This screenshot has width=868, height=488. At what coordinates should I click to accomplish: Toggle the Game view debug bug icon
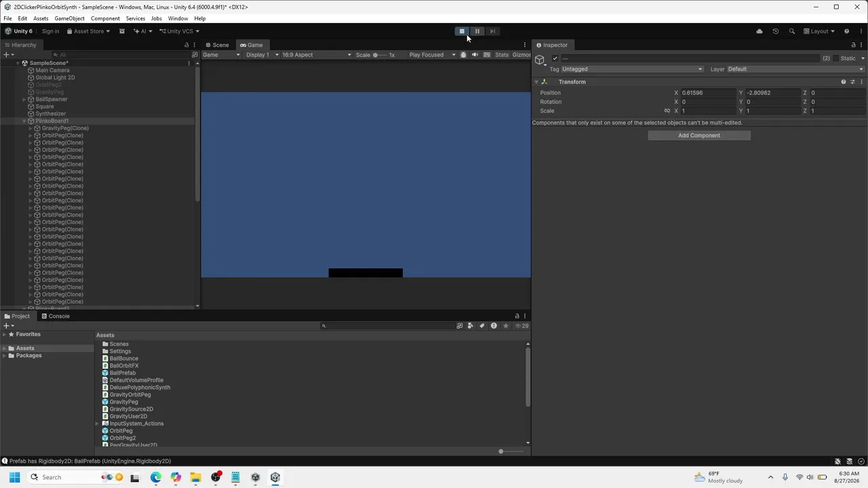coord(464,55)
